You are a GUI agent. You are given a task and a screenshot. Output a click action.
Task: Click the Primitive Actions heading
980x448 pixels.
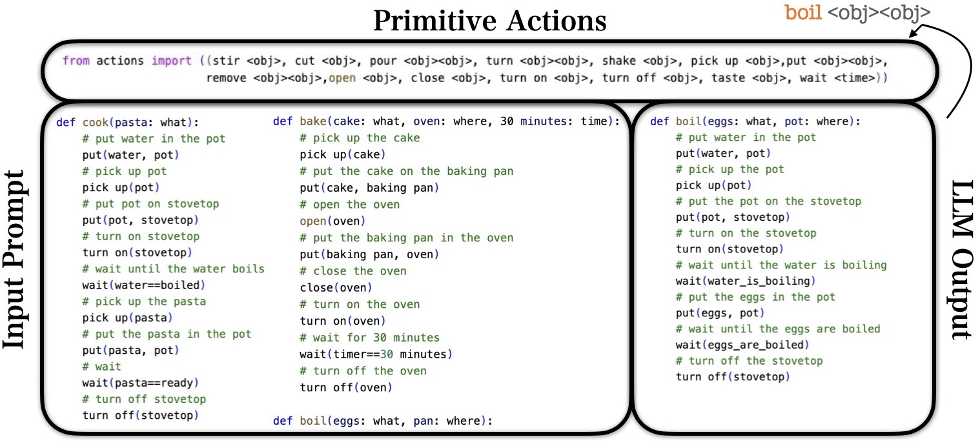pyautogui.click(x=490, y=21)
